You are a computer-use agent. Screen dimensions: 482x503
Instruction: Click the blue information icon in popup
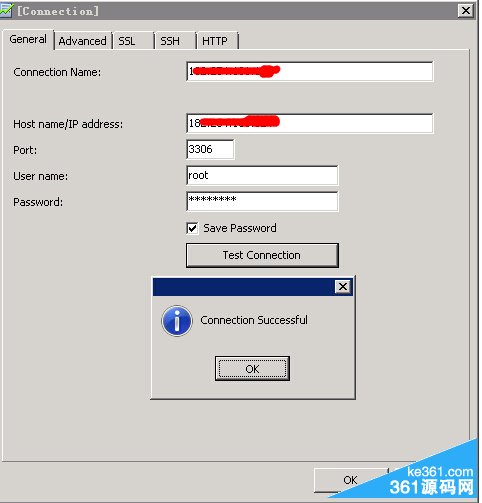coord(177,321)
